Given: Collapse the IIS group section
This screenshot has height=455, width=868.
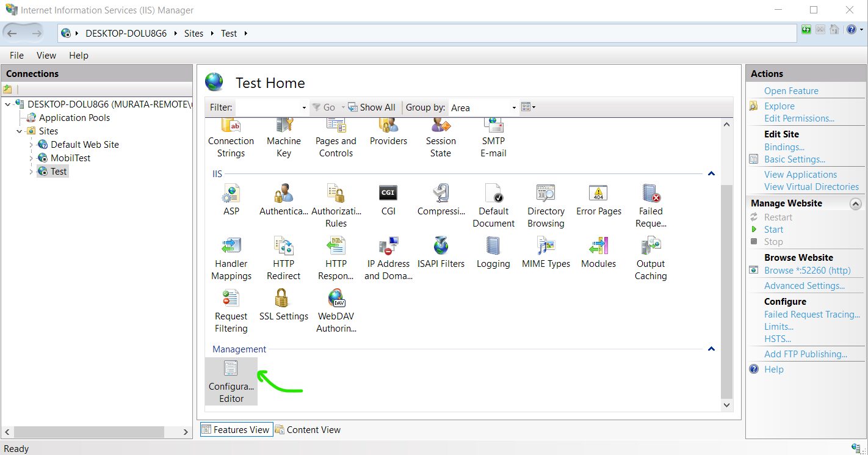Looking at the screenshot, I should point(711,174).
